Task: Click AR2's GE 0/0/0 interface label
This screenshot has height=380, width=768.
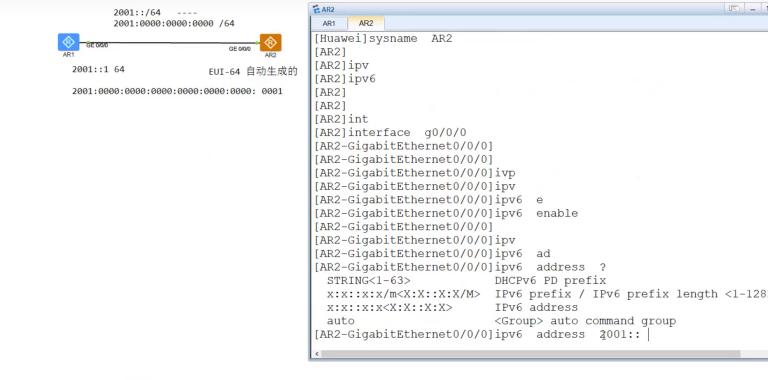Action: click(240, 48)
